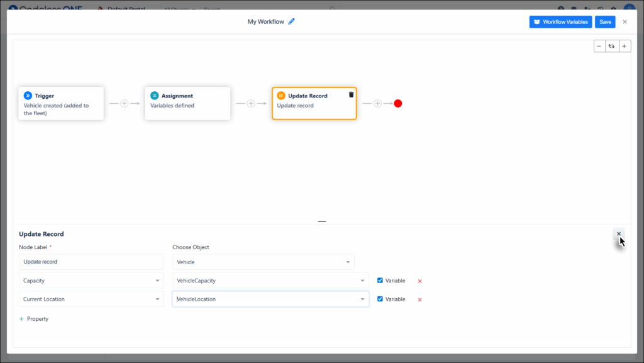Viewport: 644px width, 363px height.
Task: Open Workflow Variables
Action: coord(560,22)
